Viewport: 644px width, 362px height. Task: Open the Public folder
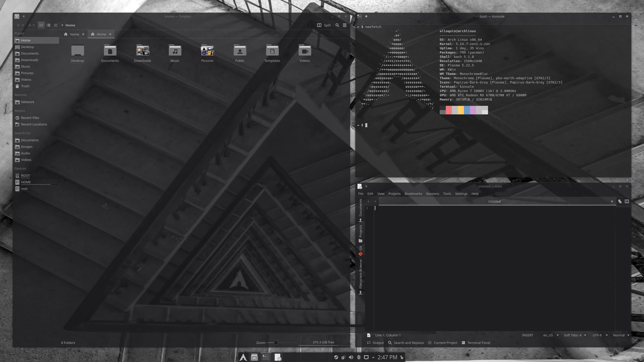240,53
